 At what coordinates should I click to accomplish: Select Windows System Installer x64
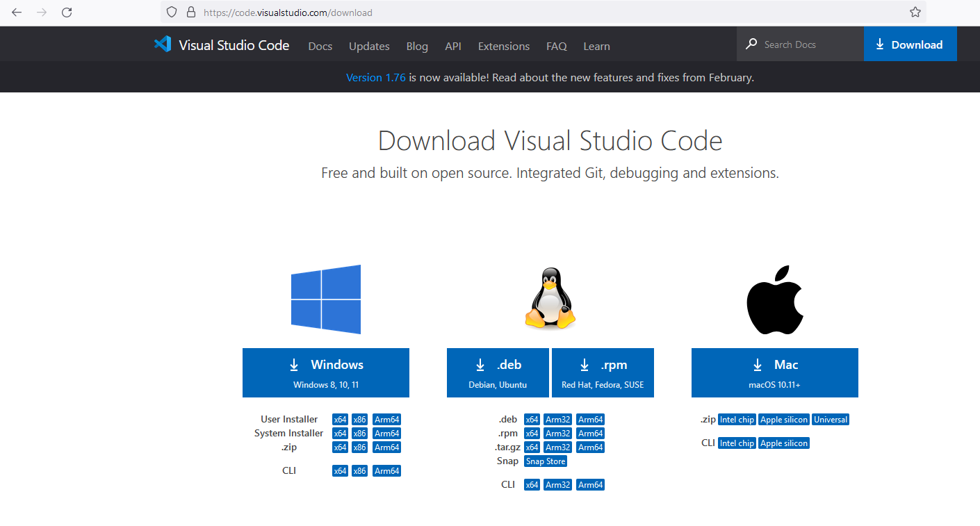[340, 434]
